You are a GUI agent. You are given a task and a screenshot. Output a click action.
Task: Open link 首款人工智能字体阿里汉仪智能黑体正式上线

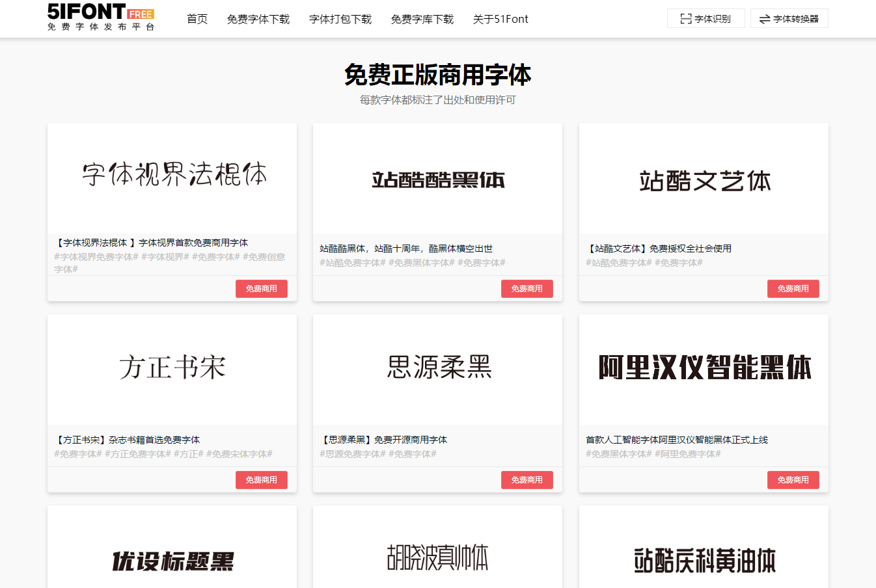pyautogui.click(x=677, y=440)
